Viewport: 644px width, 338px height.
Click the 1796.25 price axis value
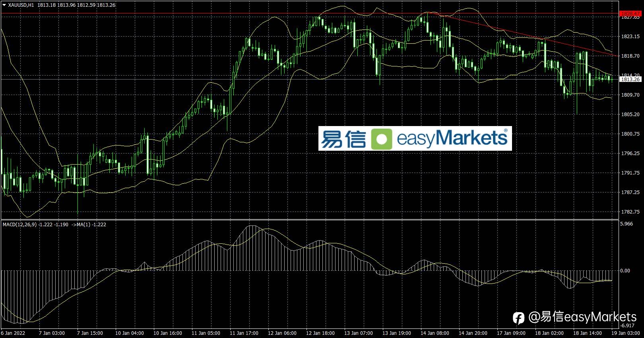[630, 153]
